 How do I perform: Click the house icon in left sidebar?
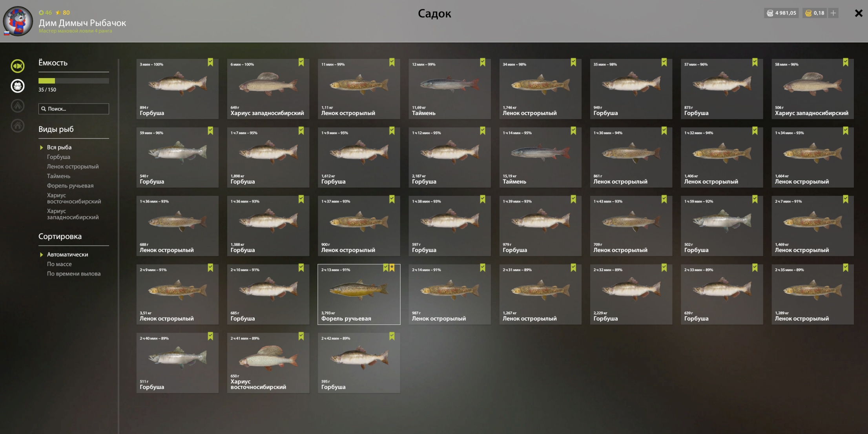pyautogui.click(x=18, y=126)
